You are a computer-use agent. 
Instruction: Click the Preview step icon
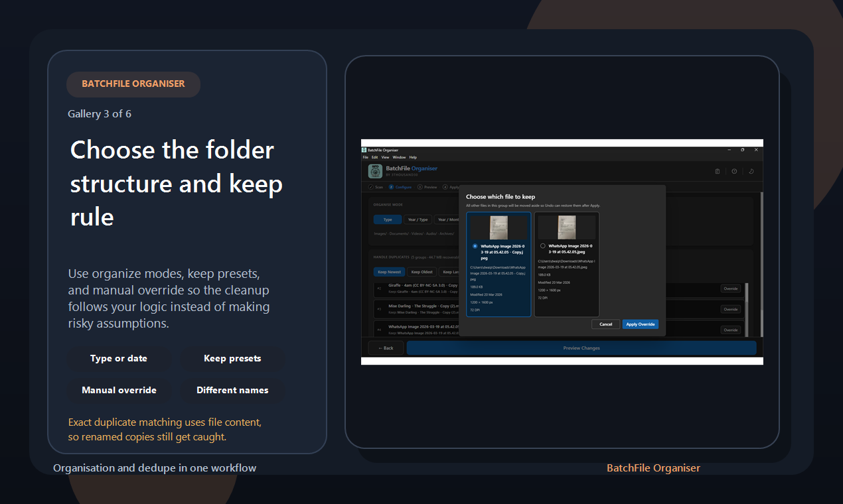(420, 187)
